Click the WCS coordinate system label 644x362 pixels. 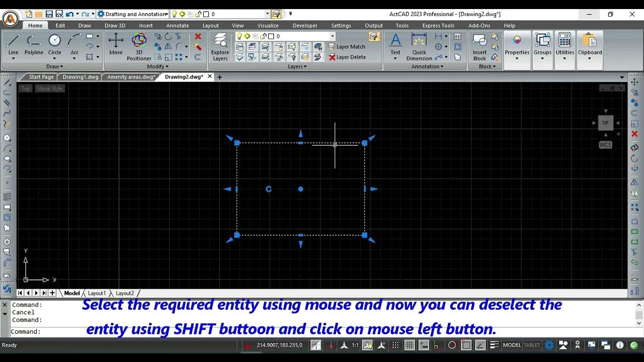[x=605, y=145]
